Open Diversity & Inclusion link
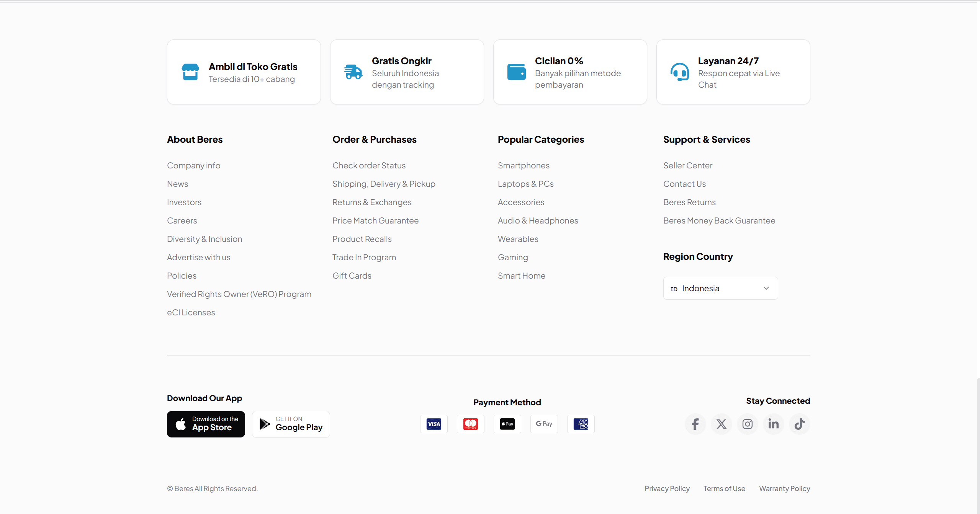The width and height of the screenshot is (980, 514). click(x=205, y=239)
